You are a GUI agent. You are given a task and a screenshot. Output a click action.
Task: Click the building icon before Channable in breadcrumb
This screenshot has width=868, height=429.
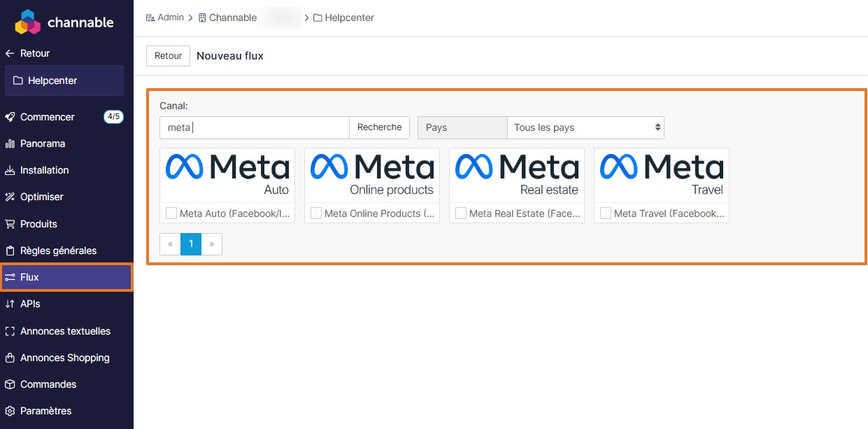point(202,17)
